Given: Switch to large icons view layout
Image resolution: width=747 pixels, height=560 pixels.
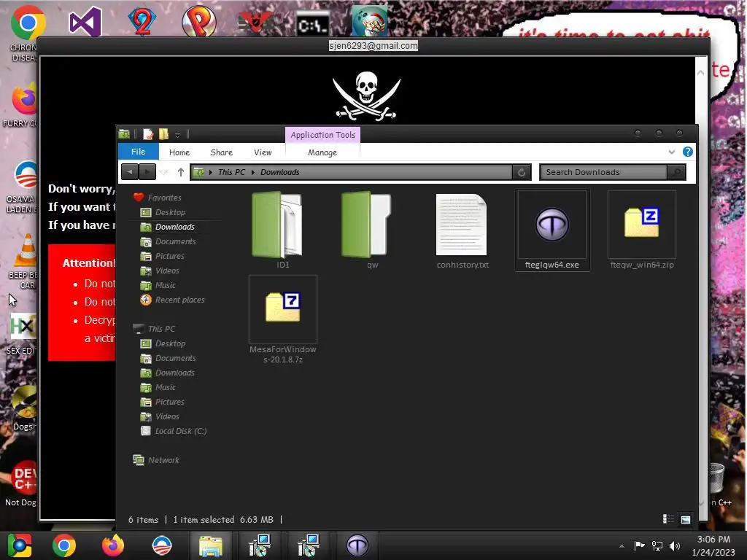Looking at the screenshot, I should [686, 519].
